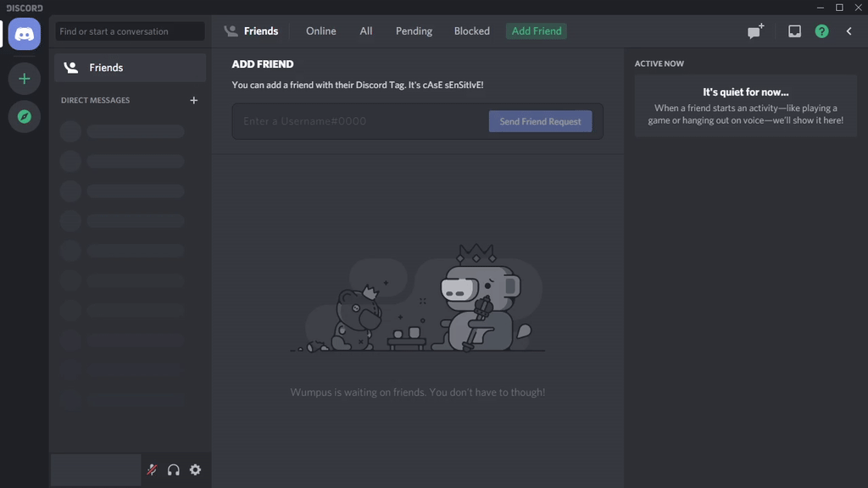Click the Discord Tag case sensitive notice
The height and width of the screenshot is (488, 868).
(x=358, y=85)
